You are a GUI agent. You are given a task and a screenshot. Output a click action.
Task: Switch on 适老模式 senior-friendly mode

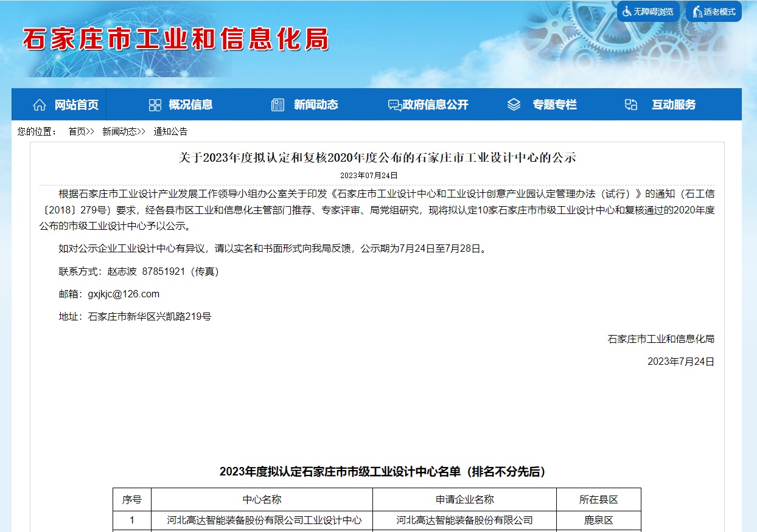coord(720,12)
